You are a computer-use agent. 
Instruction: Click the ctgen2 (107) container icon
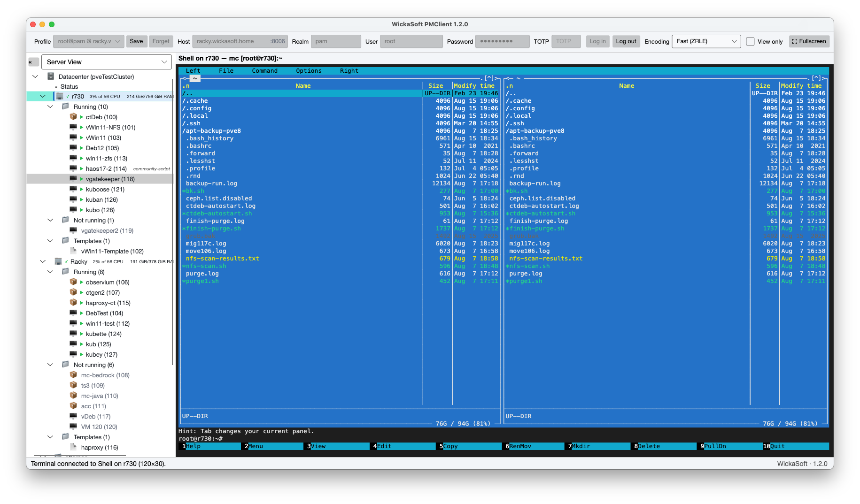[x=73, y=292]
